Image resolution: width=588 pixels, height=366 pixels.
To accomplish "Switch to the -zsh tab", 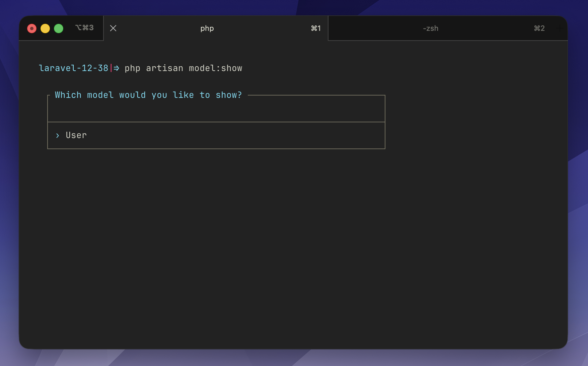I will (431, 28).
